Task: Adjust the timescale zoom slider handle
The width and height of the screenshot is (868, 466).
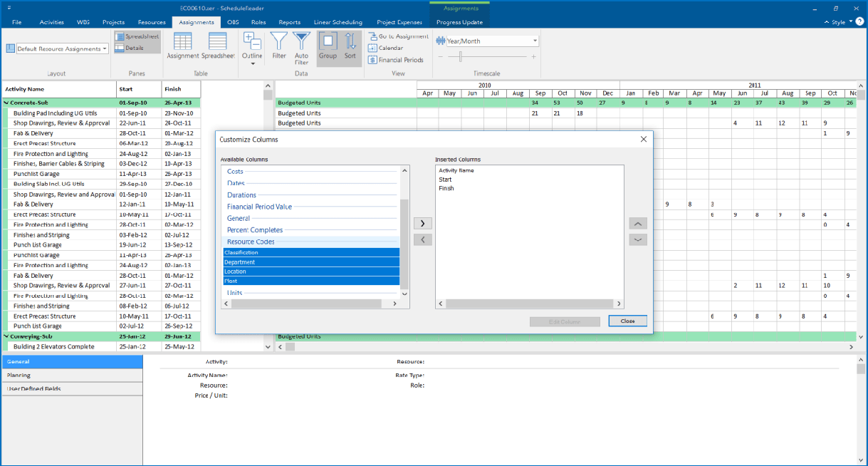Action: (461, 56)
